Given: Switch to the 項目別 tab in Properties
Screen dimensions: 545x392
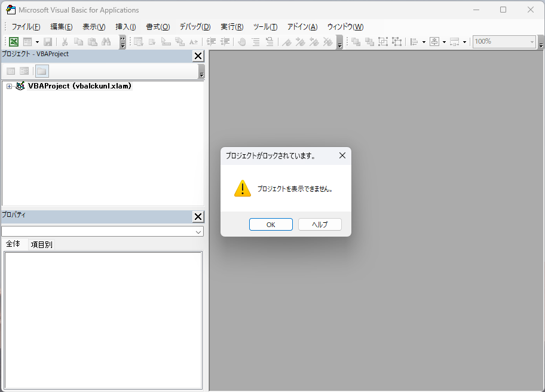Looking at the screenshot, I should click(42, 244).
